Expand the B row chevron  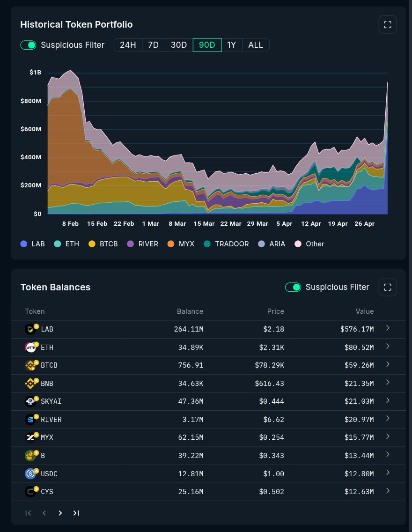(x=388, y=454)
